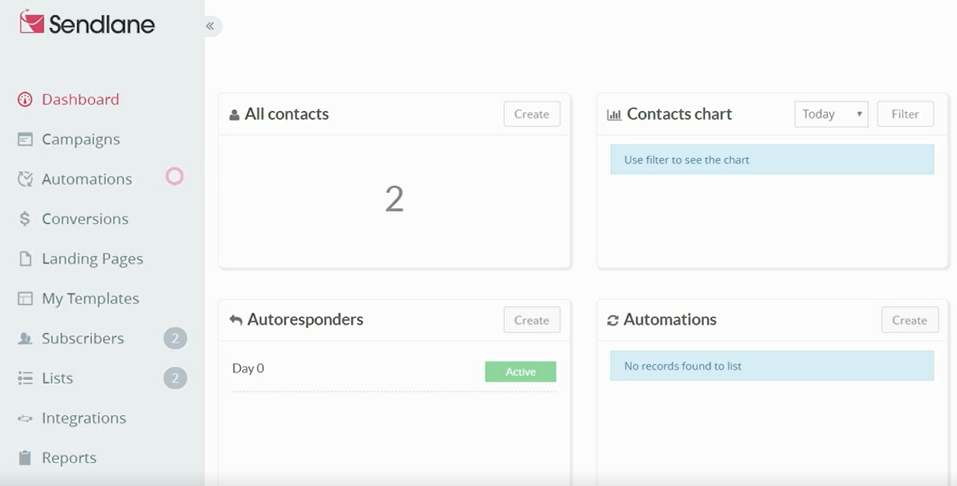This screenshot has width=957, height=486.
Task: Click the Filter button in Contacts chart
Action: point(905,114)
